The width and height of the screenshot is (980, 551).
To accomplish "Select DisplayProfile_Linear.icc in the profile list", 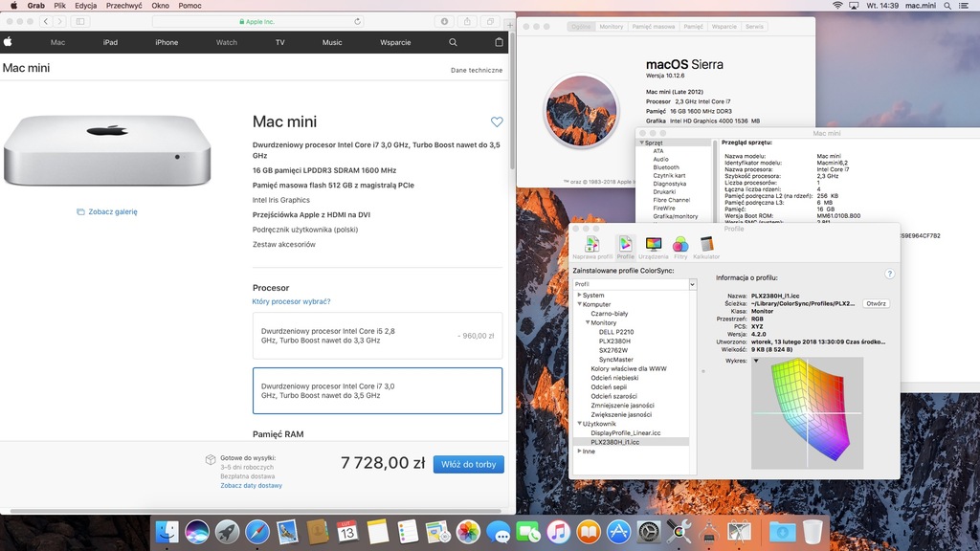I will point(626,432).
